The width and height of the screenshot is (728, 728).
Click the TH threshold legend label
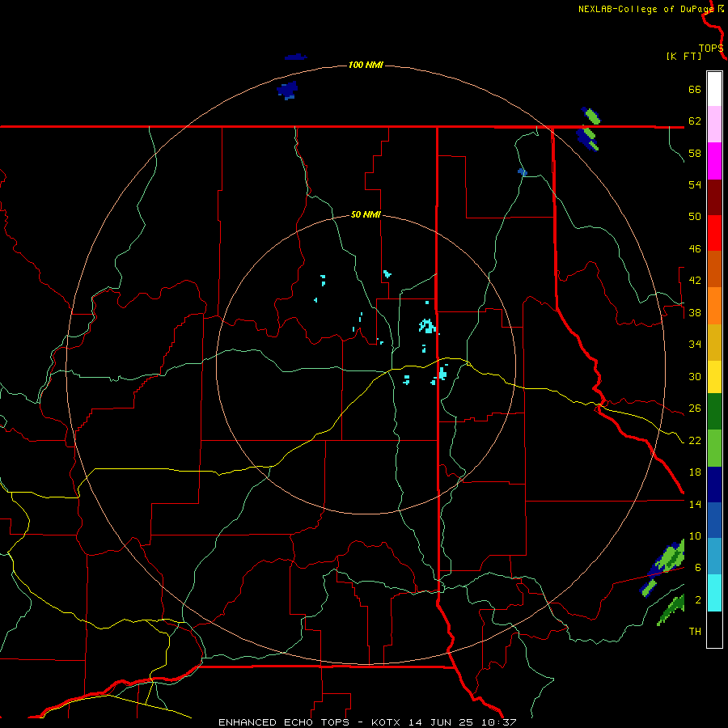pos(695,632)
